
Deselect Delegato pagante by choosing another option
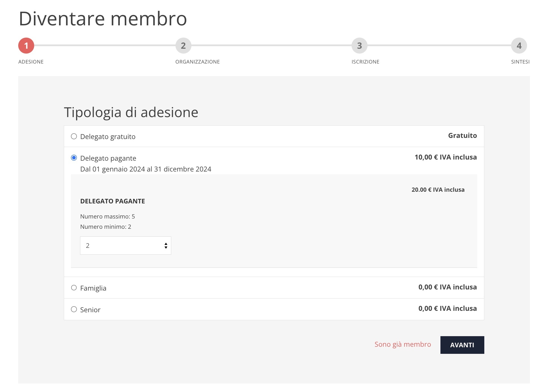pos(74,136)
